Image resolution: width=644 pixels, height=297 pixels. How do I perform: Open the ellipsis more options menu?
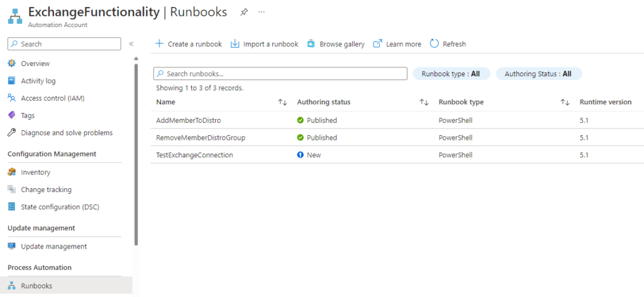[x=261, y=12]
